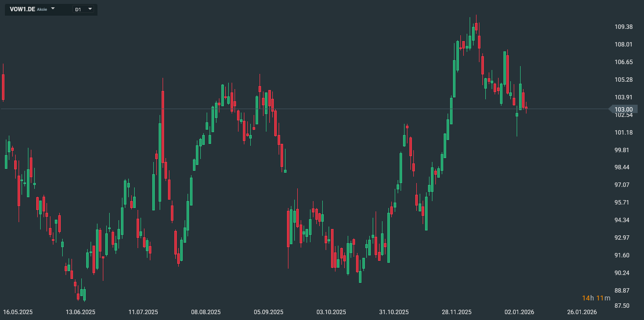Open the VOW1.DE symbol dropdown
The image size is (644, 320).
click(x=53, y=9)
